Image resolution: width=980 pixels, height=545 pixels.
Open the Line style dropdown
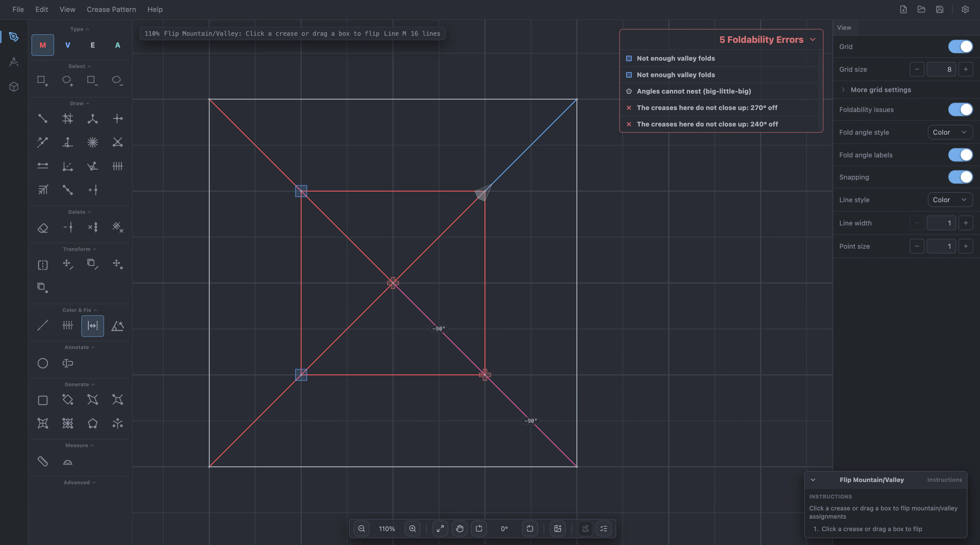tap(950, 200)
